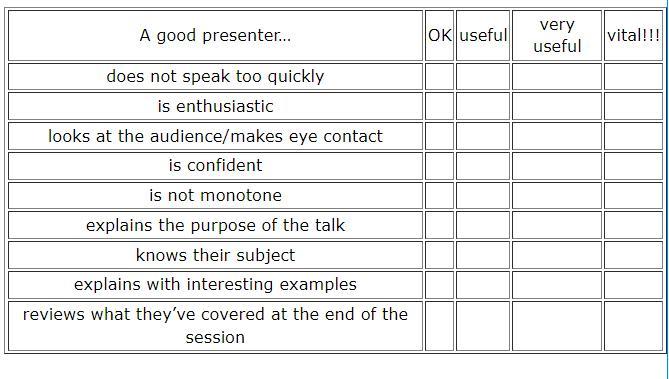Mark very useful for 'explains with interesting examples'
This screenshot has height=379, width=669.
[557, 285]
